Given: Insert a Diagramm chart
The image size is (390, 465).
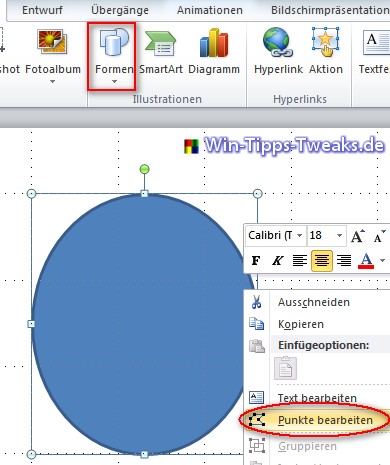Looking at the screenshot, I should [x=214, y=52].
